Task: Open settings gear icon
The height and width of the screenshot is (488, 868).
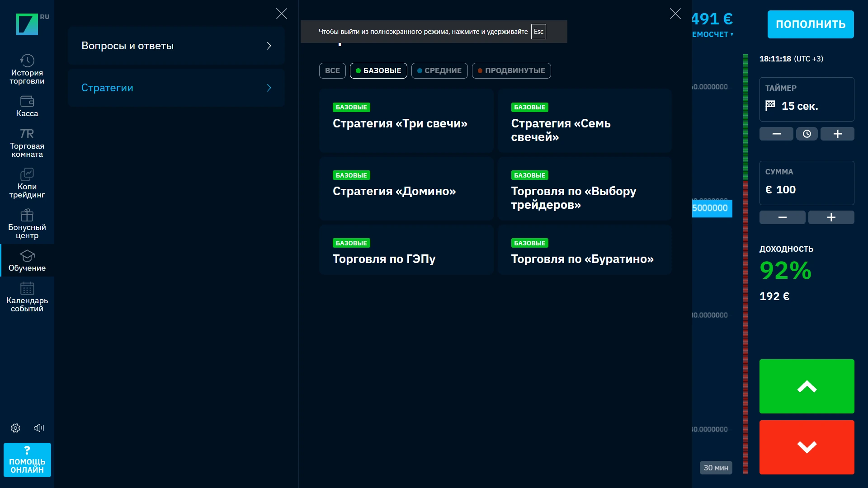Action: [x=15, y=428]
